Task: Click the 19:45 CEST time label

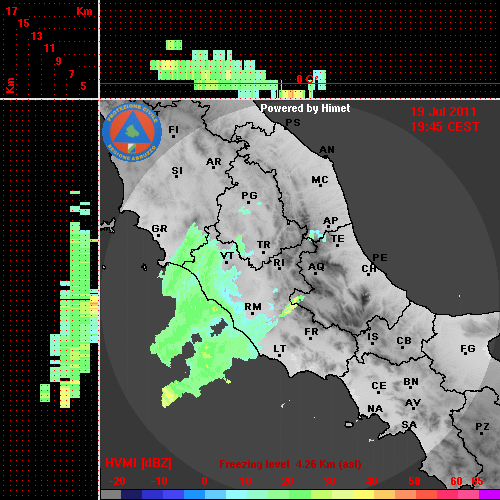Action: [x=445, y=127]
